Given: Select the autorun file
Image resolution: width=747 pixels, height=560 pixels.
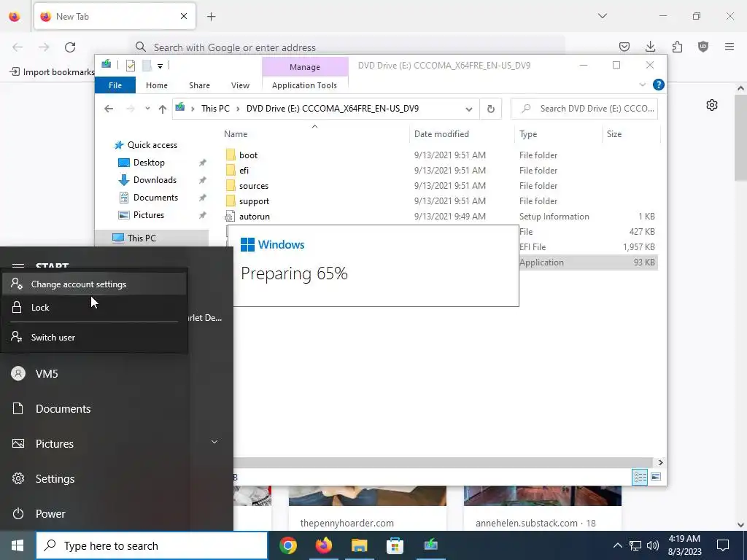Looking at the screenshot, I should (255, 216).
